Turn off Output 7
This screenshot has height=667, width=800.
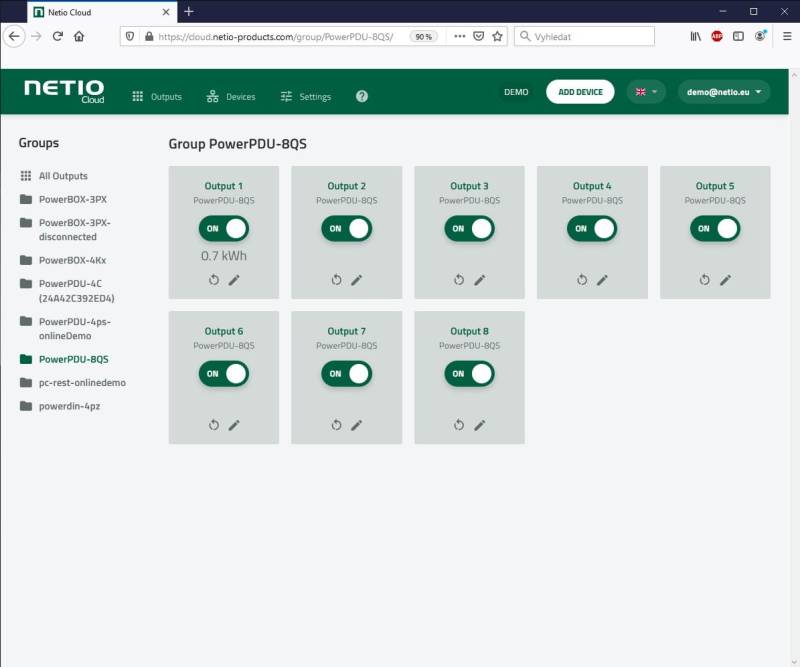[x=345, y=374]
